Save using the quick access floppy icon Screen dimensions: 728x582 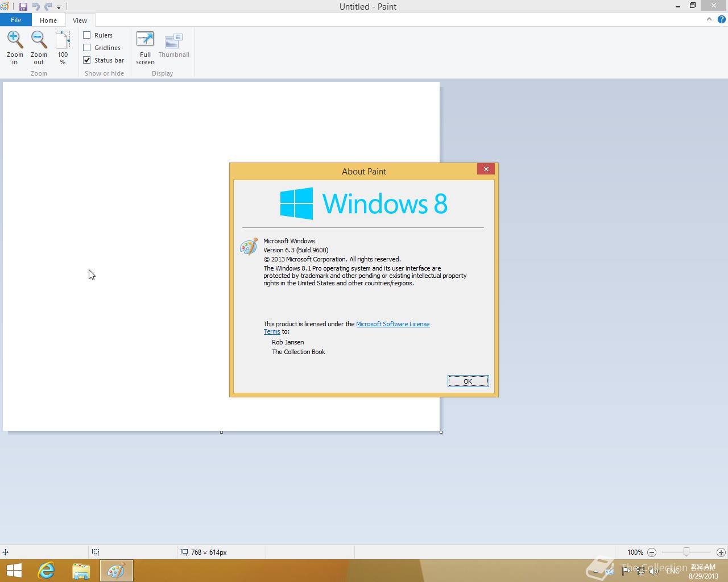tap(23, 7)
